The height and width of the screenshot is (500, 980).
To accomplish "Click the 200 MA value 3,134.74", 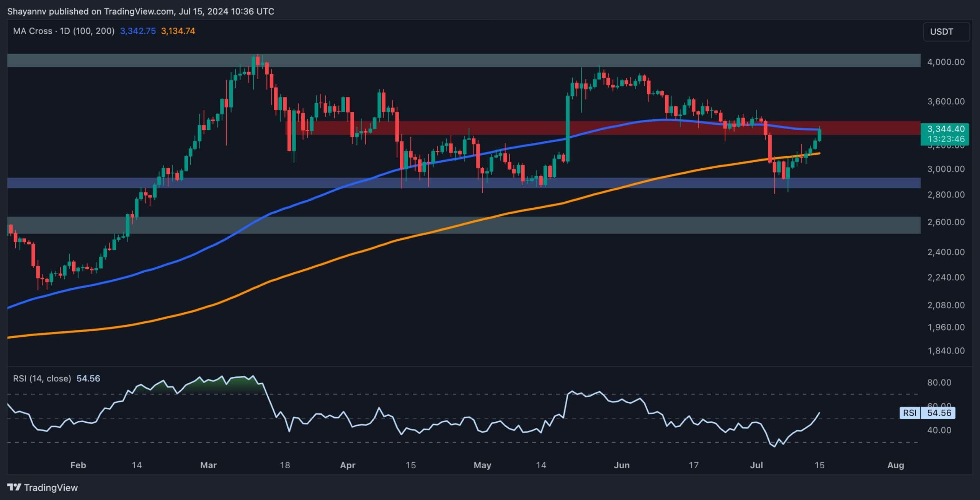I will tap(178, 31).
